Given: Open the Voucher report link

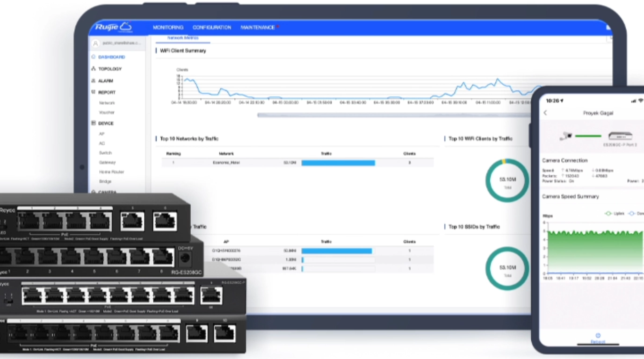Looking at the screenshot, I should (107, 113).
